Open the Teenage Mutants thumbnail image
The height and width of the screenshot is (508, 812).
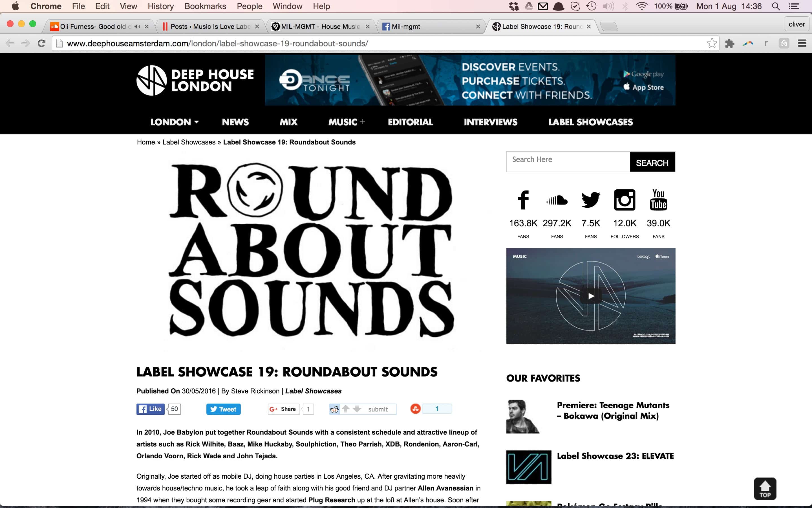pos(523,417)
